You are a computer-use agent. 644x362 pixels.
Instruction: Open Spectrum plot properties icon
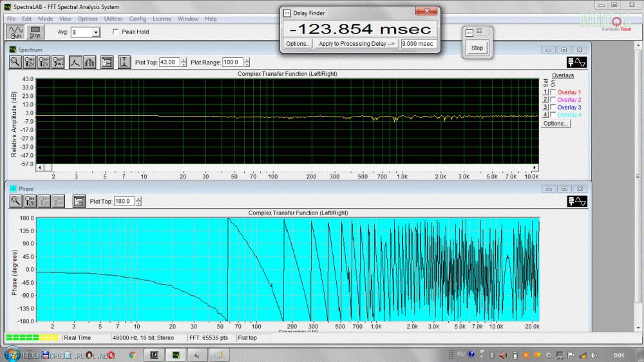(107, 62)
